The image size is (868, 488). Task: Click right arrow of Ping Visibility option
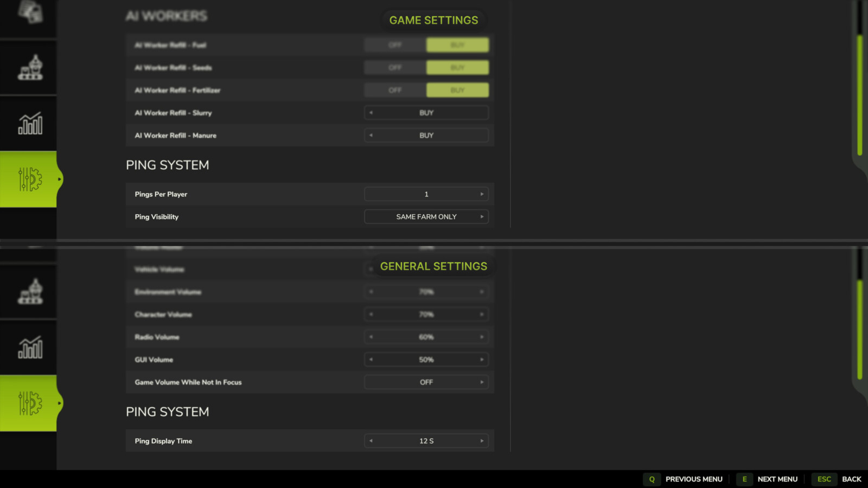coord(482,217)
